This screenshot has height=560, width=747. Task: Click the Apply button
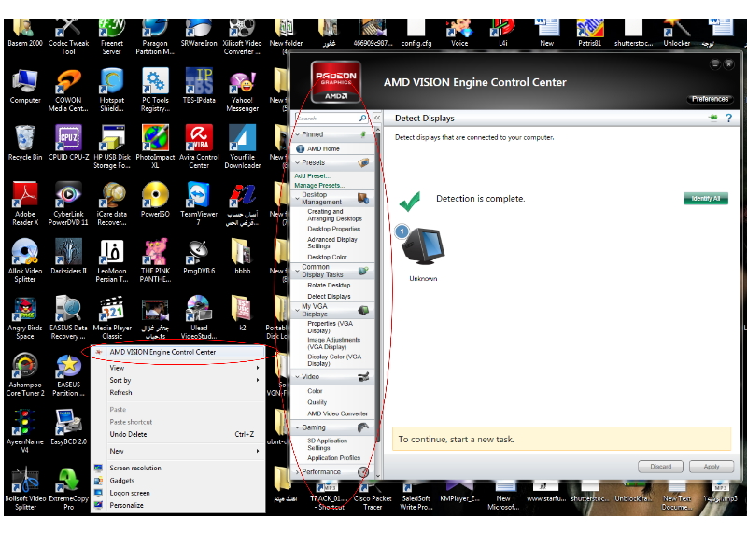coord(712,467)
